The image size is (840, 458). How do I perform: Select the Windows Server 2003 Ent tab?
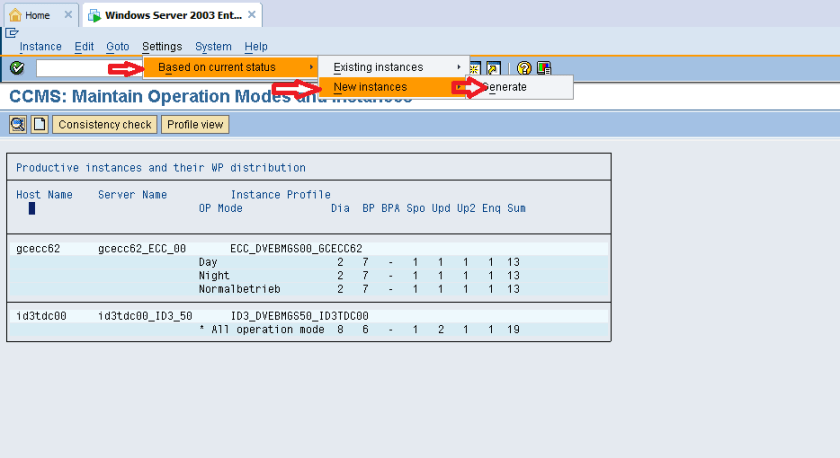point(172,15)
